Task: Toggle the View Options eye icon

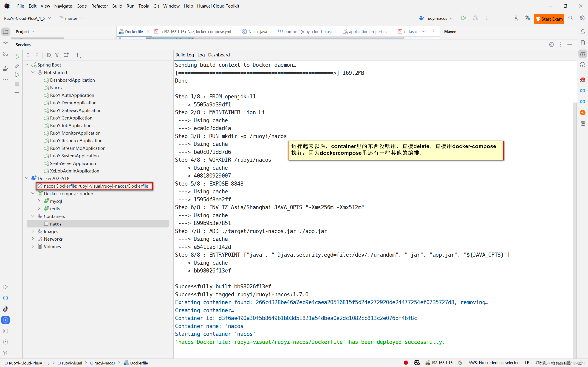Action: coord(48,55)
